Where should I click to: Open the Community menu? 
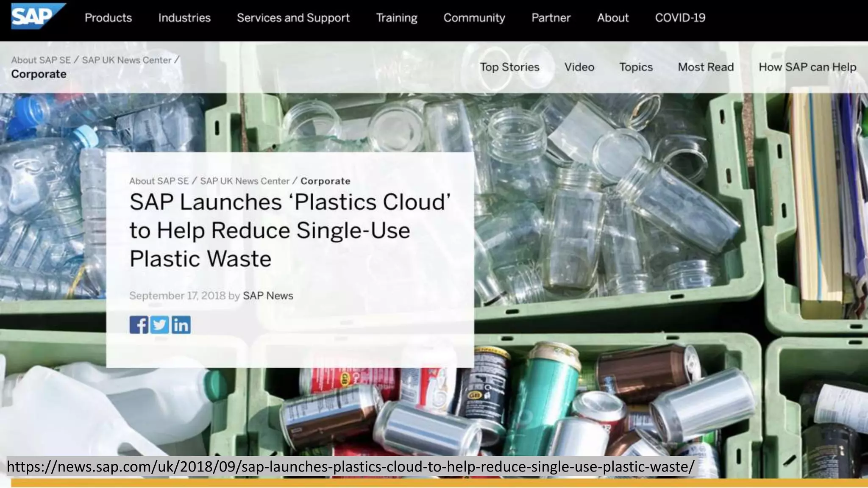[x=474, y=18]
